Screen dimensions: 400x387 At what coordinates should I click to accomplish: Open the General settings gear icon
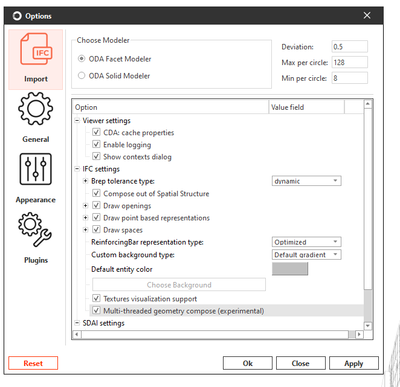(x=36, y=109)
